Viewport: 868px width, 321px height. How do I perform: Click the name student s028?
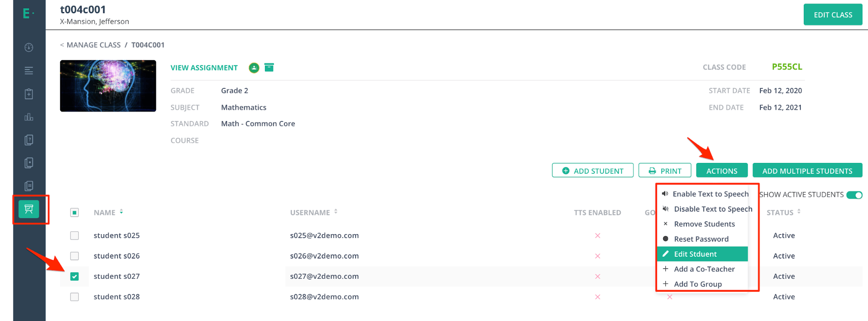pyautogui.click(x=117, y=297)
